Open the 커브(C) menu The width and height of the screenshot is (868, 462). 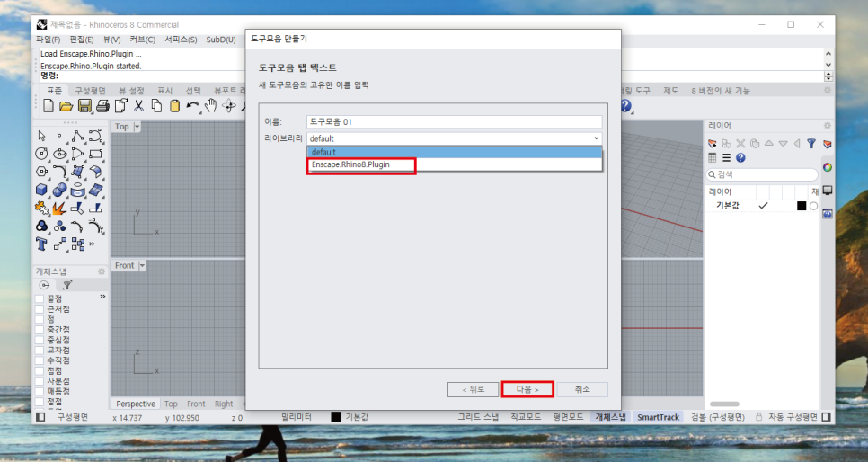pos(143,40)
